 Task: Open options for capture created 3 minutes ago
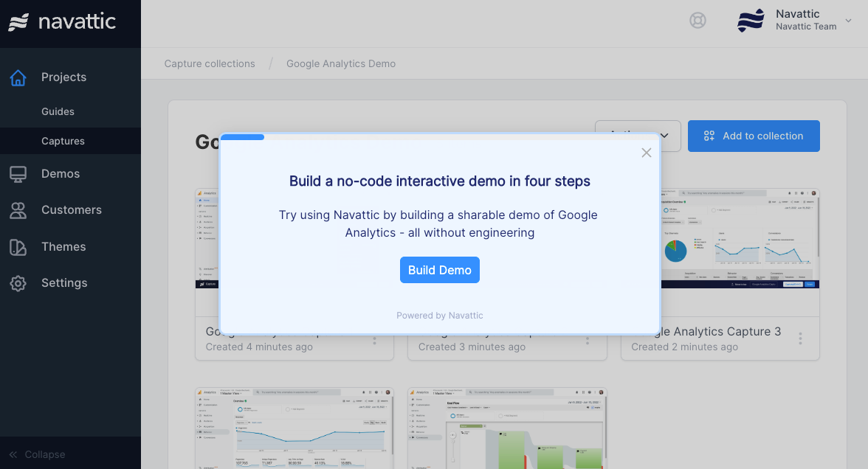coord(588,341)
